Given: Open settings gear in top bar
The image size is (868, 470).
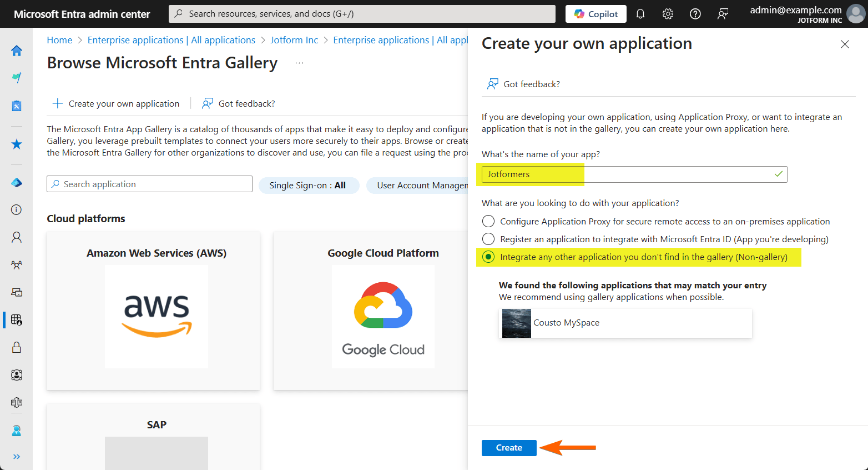Looking at the screenshot, I should click(668, 14).
